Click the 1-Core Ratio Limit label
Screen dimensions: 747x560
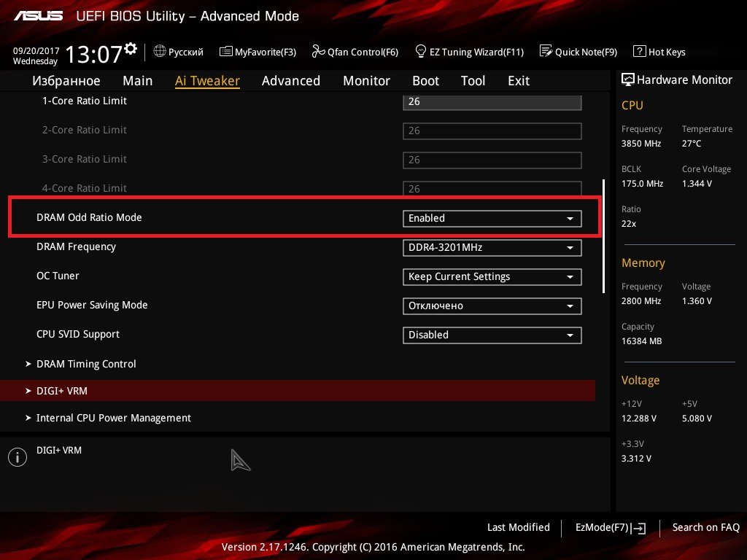85,101
